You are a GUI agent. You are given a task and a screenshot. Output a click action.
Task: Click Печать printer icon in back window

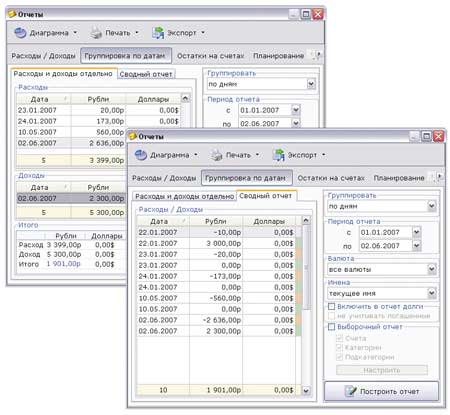coord(96,33)
